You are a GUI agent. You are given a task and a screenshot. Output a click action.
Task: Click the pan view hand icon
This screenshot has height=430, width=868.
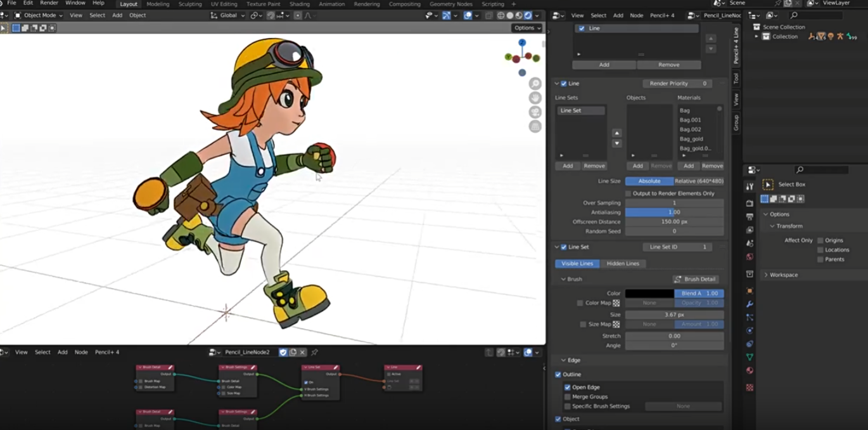[535, 98]
